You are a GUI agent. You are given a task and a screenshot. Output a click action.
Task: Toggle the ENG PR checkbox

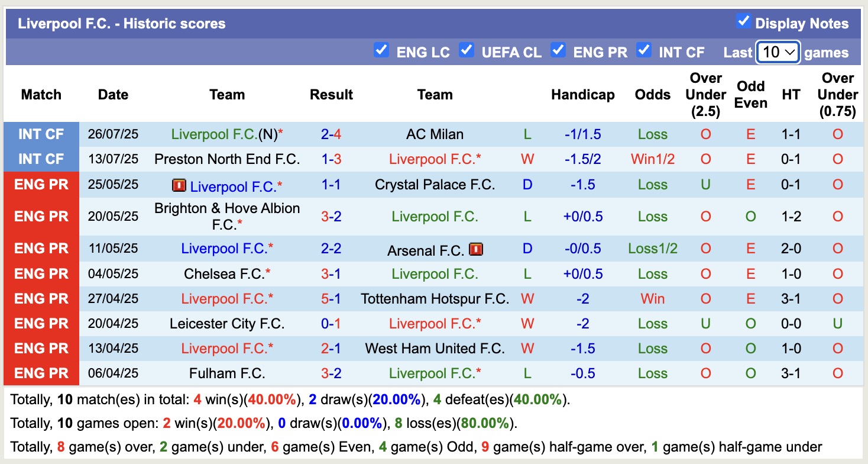[558, 50]
